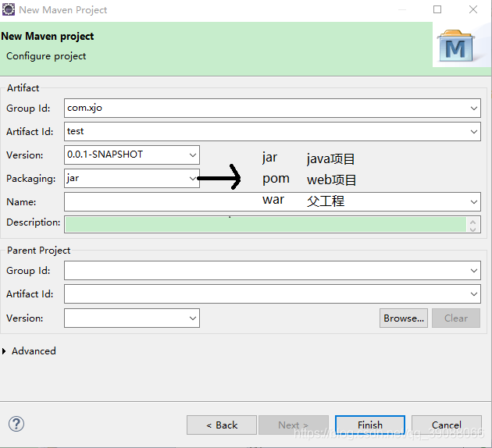Click the 'New Maven project' heading text
This screenshot has height=448, width=492.
click(48, 37)
